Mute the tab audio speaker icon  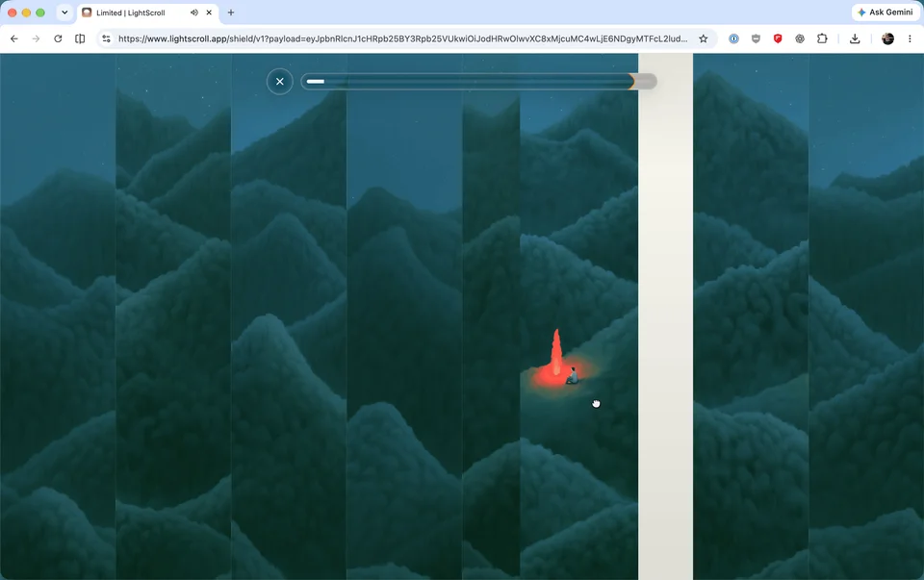click(x=193, y=13)
